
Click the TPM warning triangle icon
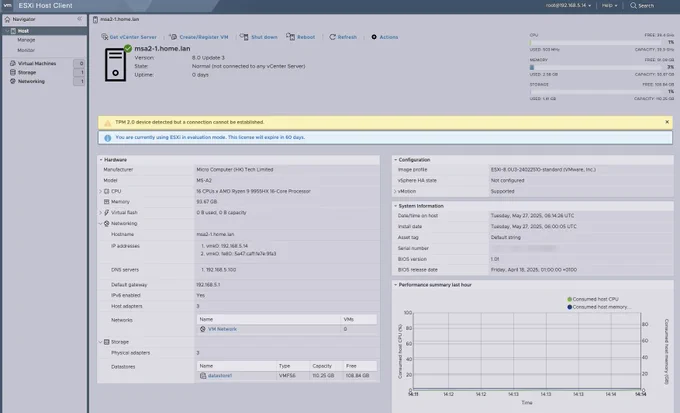[108, 123]
